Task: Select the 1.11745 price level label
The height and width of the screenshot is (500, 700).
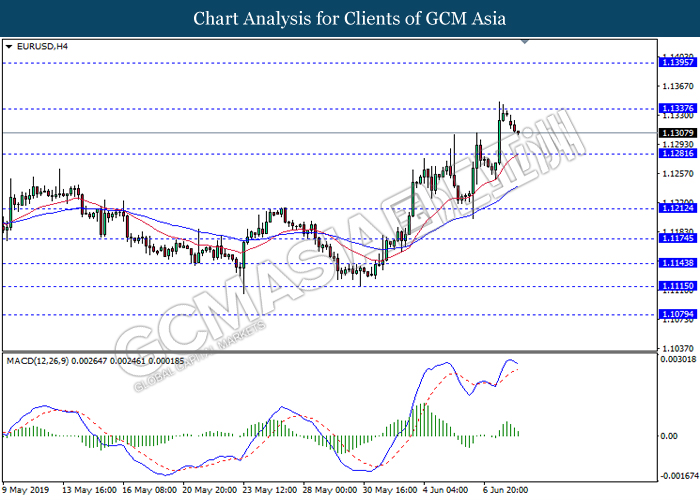Action: [678, 238]
